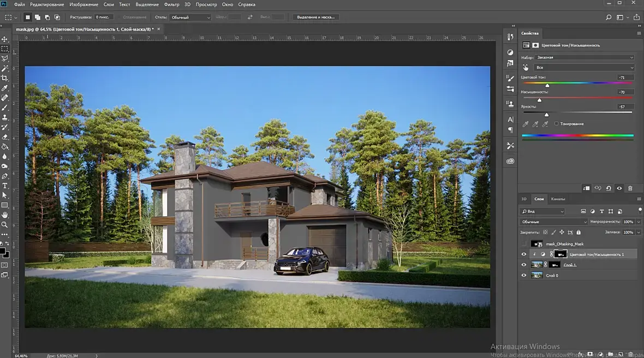This screenshot has height=358, width=644.
Task: Click the Насыщенность saturation slider handle
Action: click(540, 100)
